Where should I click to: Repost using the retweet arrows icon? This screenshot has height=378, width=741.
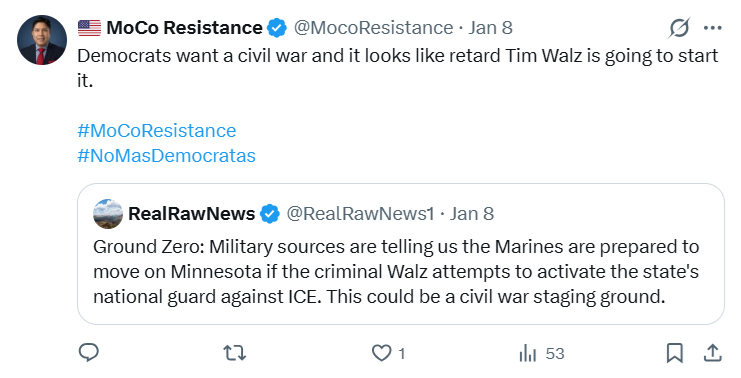(235, 353)
